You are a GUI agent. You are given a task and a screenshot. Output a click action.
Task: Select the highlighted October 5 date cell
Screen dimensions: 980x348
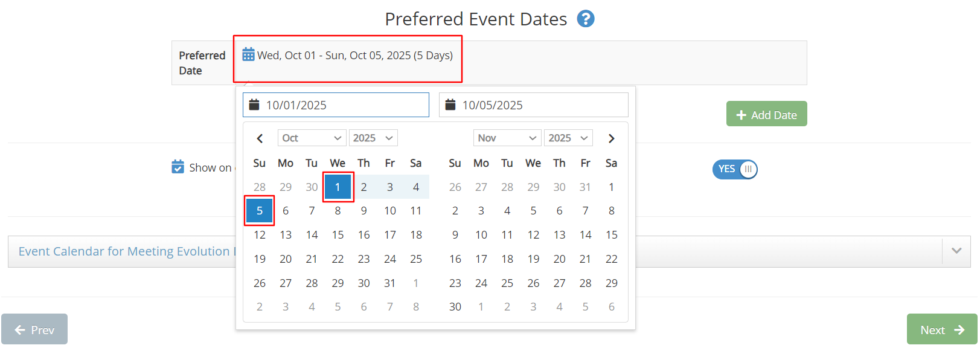(x=259, y=210)
